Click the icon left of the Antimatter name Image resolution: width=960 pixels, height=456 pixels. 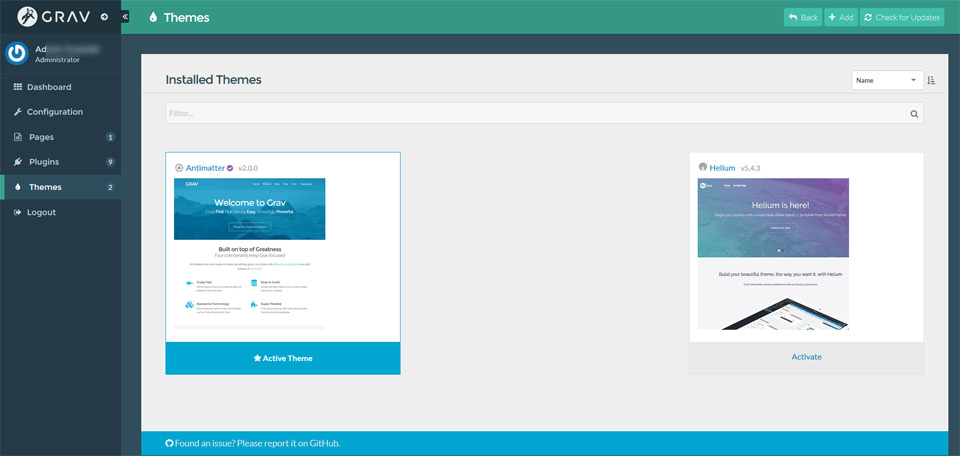coord(179,168)
